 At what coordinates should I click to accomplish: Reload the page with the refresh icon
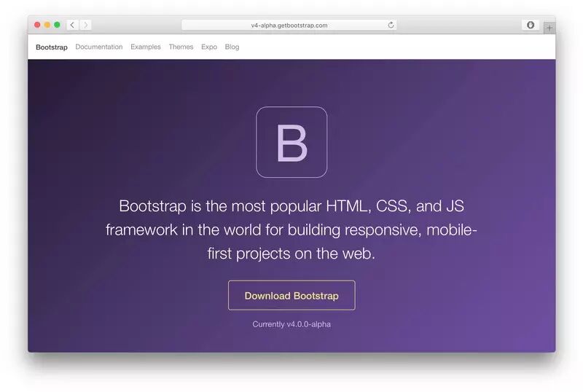pos(391,25)
